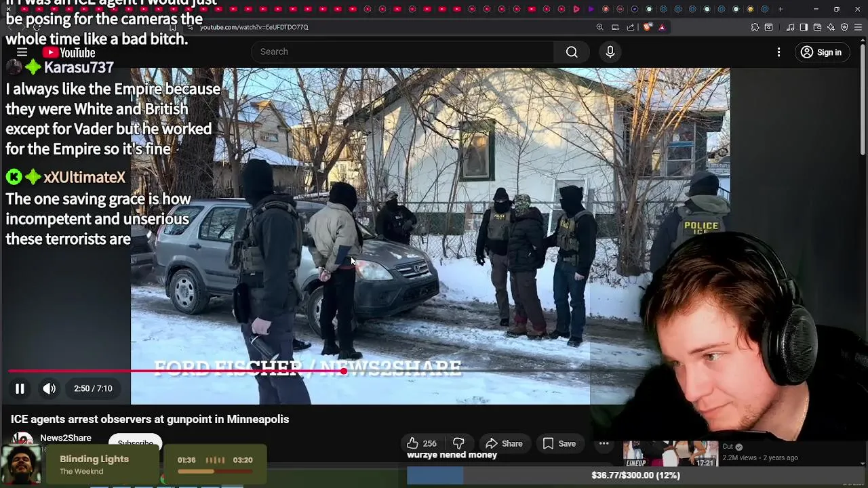Screen dimensions: 868x488
Task: Open browser extensions puzzle icon
Action: pos(755,27)
